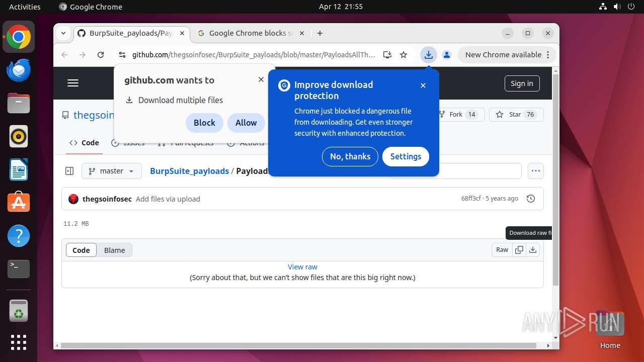Show applications grid in dock

(19, 342)
